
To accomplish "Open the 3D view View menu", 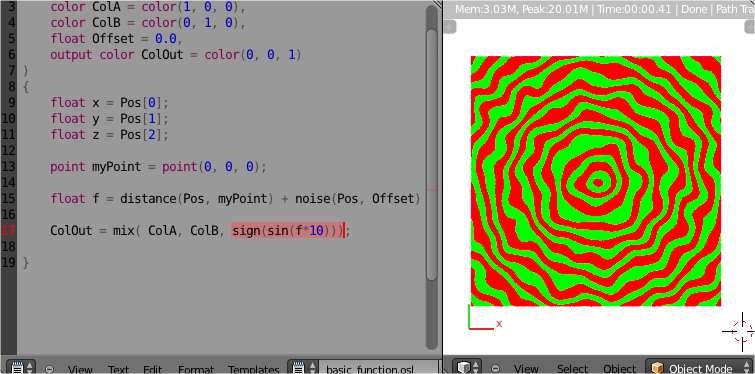I will tap(526, 369).
